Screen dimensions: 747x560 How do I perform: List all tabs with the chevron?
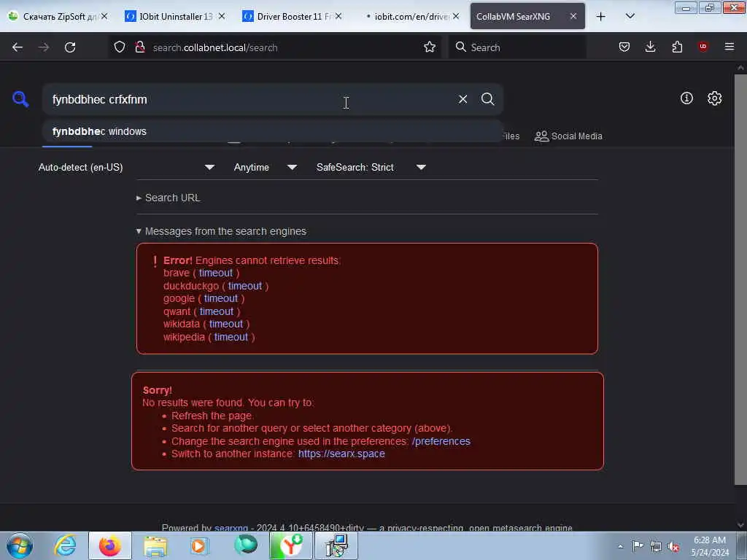[630, 16]
